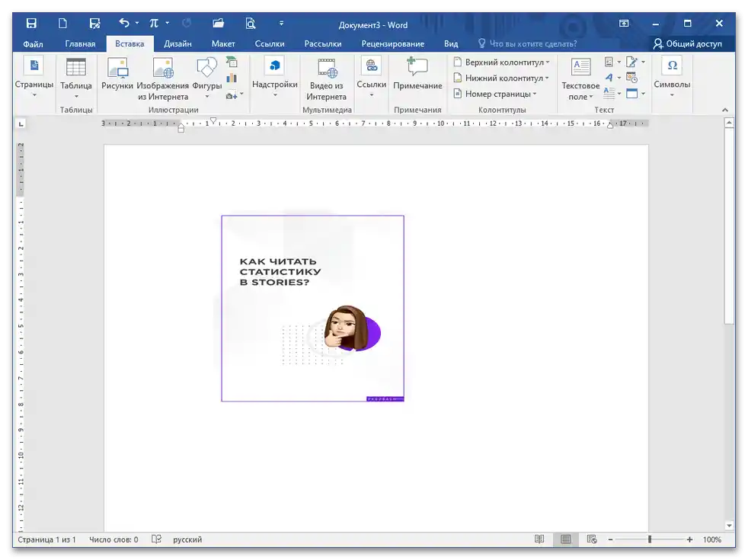Switch to Print Layout view
This screenshot has width=748, height=560.
pos(566,539)
